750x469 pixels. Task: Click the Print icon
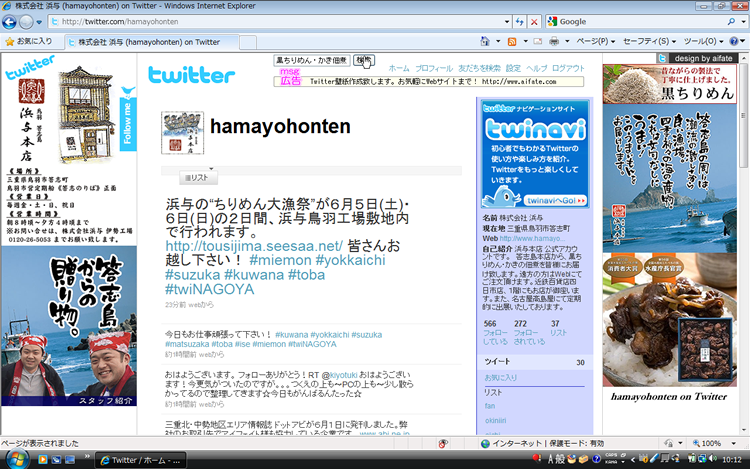pos(554,42)
